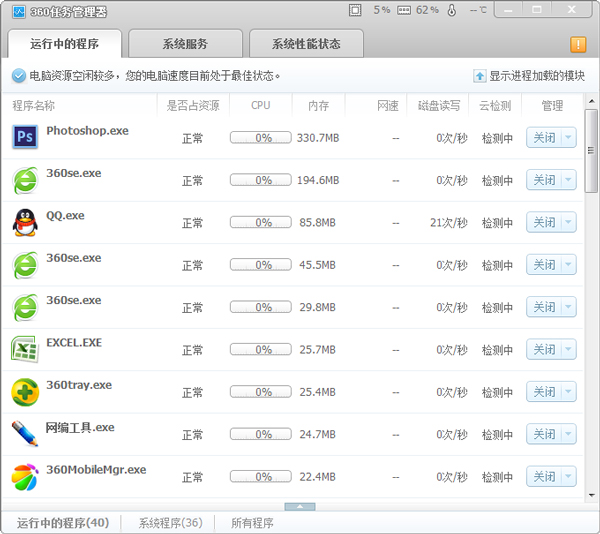The height and width of the screenshot is (534, 600).
Task: Click the 360任务管理器 title bar logo icon
Action: [18, 12]
